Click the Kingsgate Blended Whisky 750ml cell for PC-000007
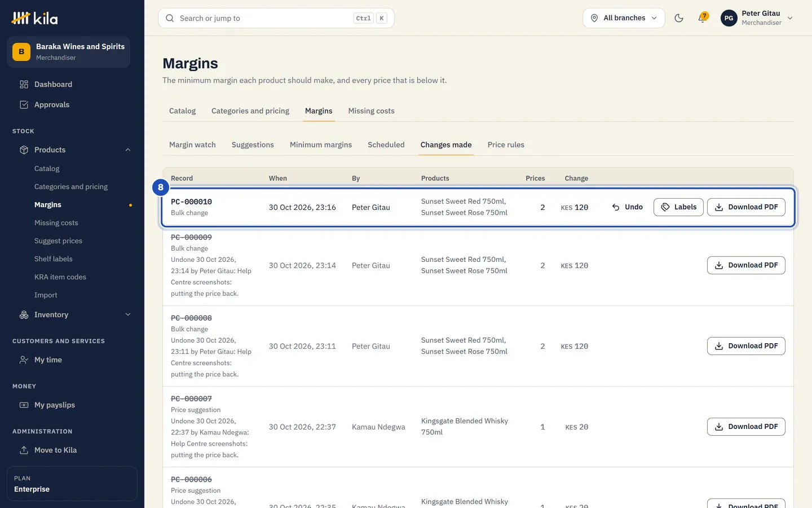This screenshot has width=812, height=508. coord(465,427)
